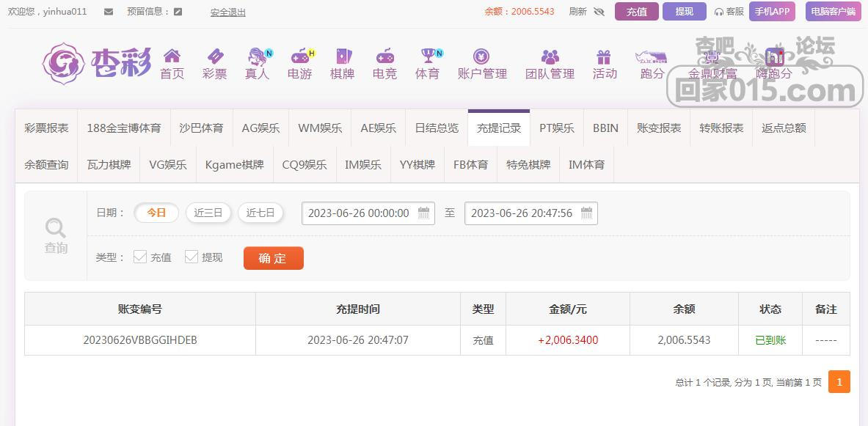This screenshot has width=868, height=426.
Task: Switch to the AE娱乐 tab
Action: (x=378, y=128)
